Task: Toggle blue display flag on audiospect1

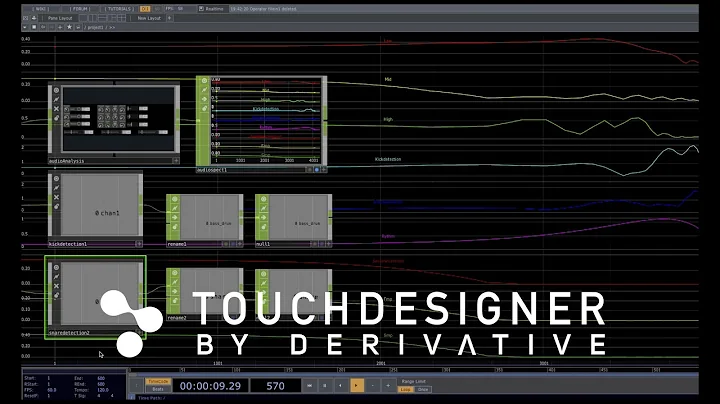Action: coord(316,169)
